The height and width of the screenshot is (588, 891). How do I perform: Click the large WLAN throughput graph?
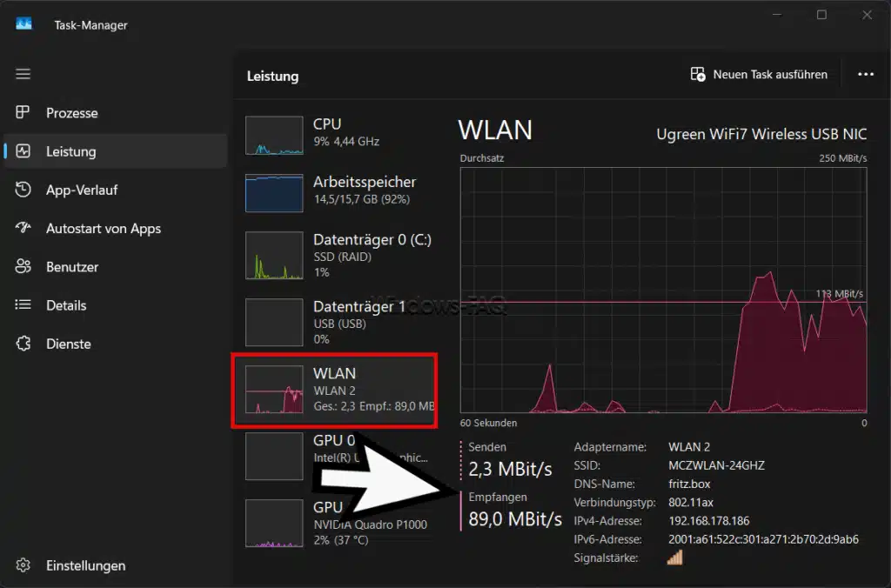663,290
